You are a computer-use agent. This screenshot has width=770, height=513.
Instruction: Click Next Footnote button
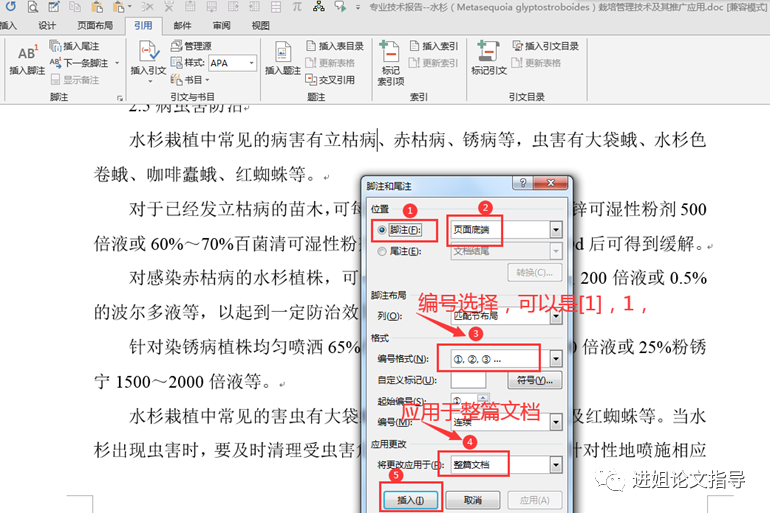tap(79, 63)
